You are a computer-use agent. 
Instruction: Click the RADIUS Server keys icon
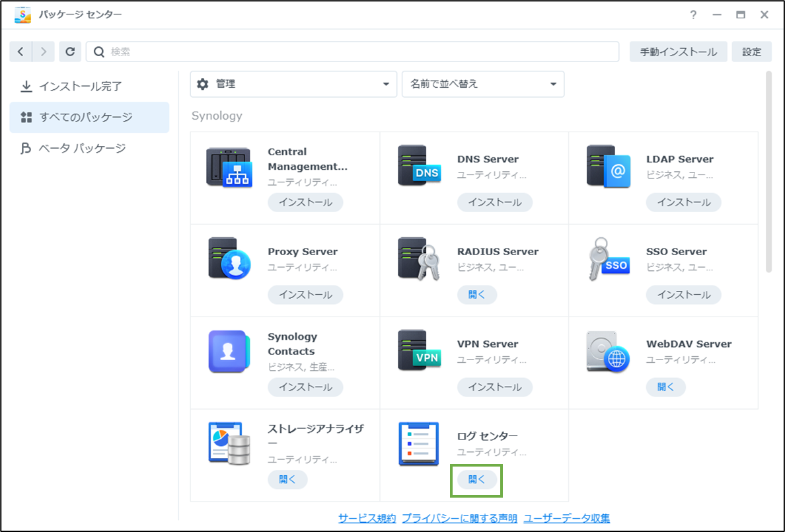coord(419,259)
